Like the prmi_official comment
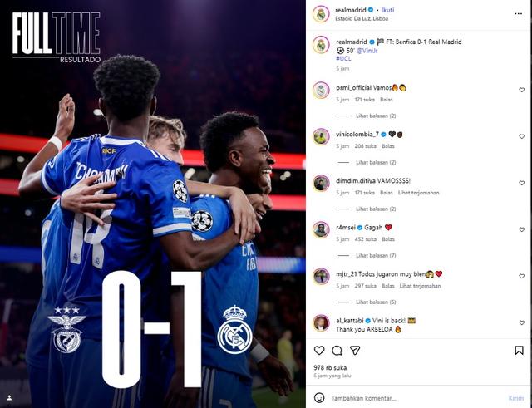This screenshot has height=408, width=532. point(521,90)
